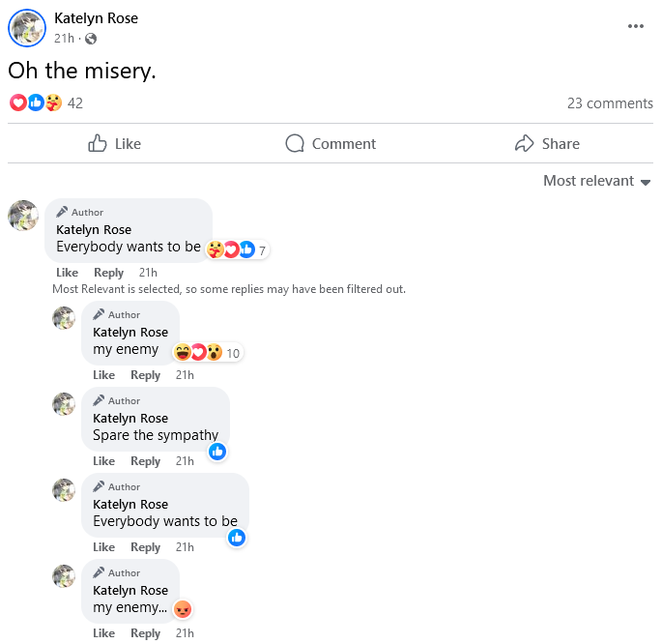Image resolution: width=662 pixels, height=644 pixels.
Task: Click the thumbs-up Like button on the post
Action: coord(114,144)
